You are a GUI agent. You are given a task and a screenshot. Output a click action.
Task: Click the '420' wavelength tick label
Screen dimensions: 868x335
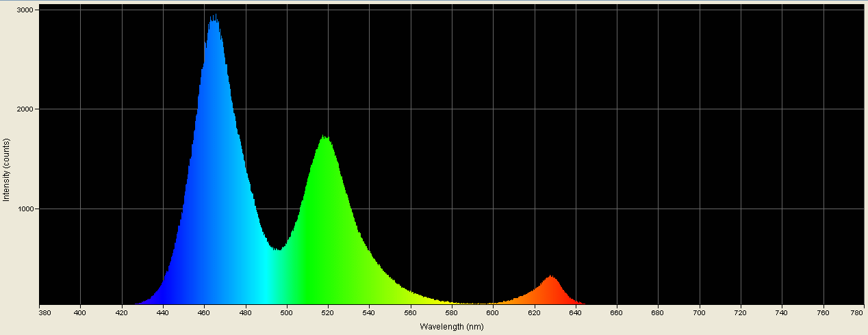tap(122, 313)
